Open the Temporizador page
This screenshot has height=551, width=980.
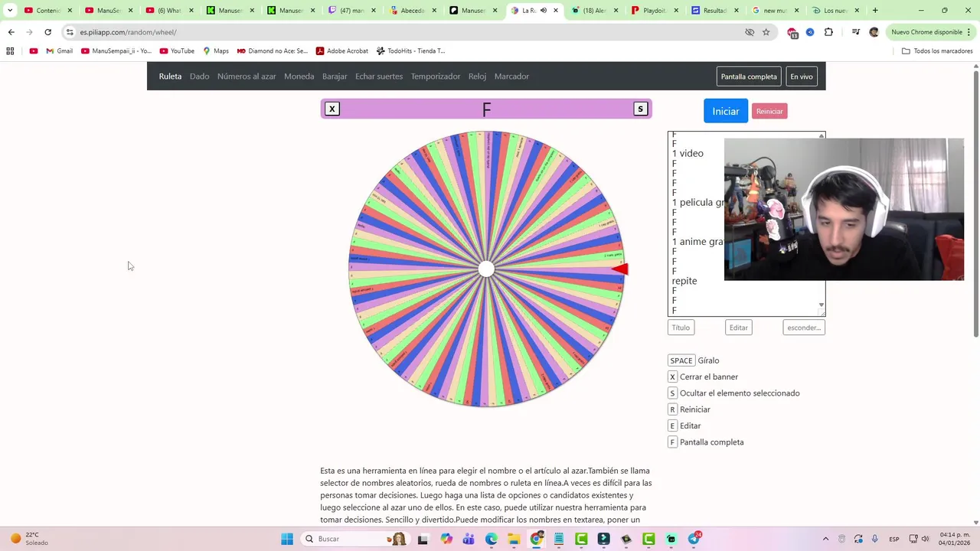[x=436, y=77]
